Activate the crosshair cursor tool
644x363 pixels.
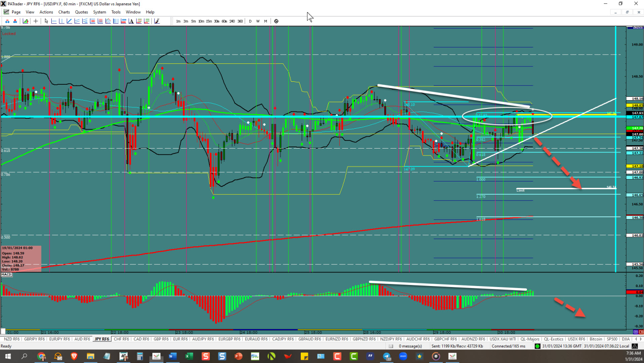36,21
